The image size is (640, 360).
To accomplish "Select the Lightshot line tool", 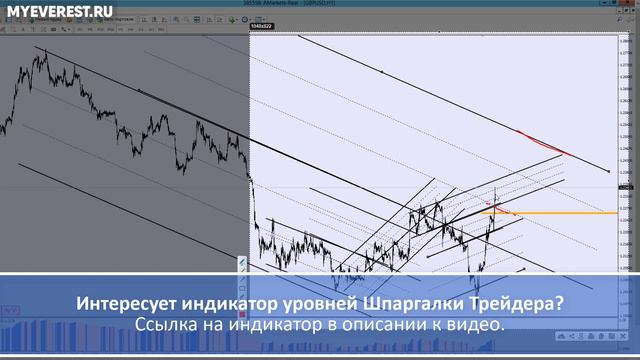I will [x=242, y=270].
